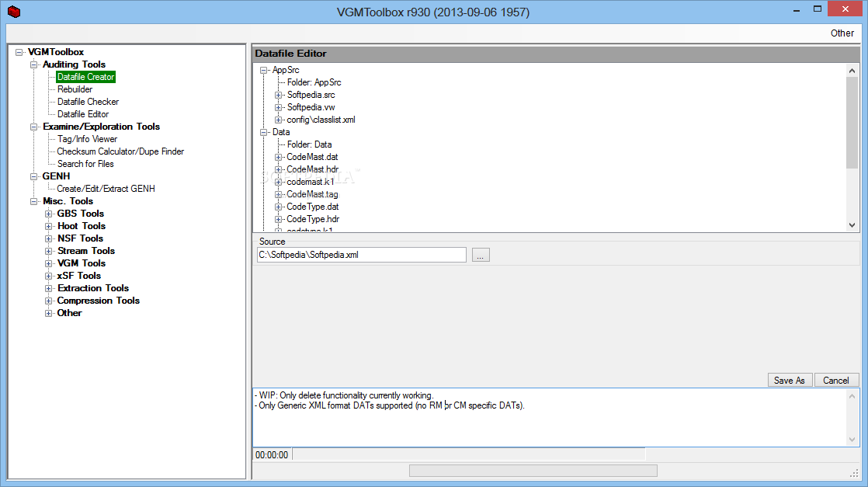Image resolution: width=868 pixels, height=487 pixels.
Task: Click the browse (...) button
Action: (481, 255)
